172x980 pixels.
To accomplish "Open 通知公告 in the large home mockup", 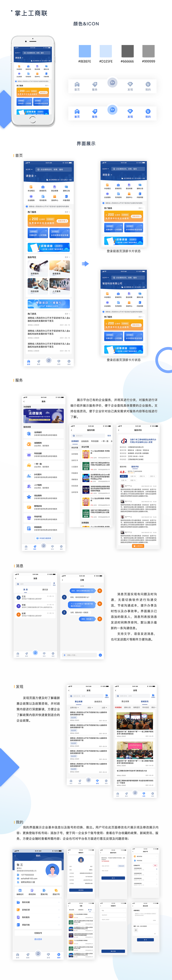I will [x=66, y=188].
